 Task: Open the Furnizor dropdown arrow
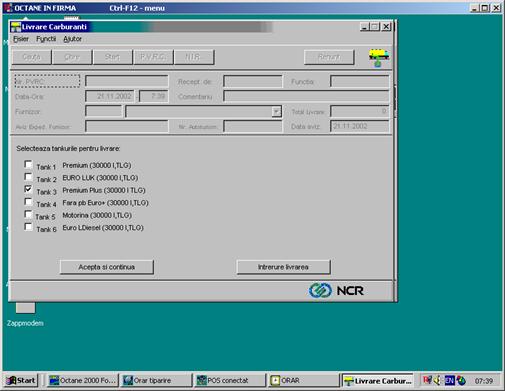(x=276, y=111)
